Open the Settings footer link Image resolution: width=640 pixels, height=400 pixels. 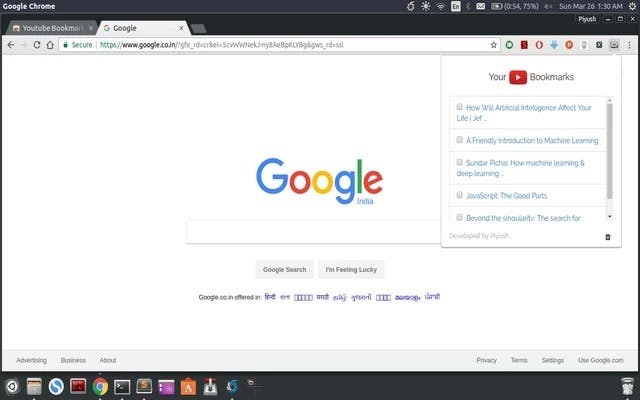tap(553, 360)
